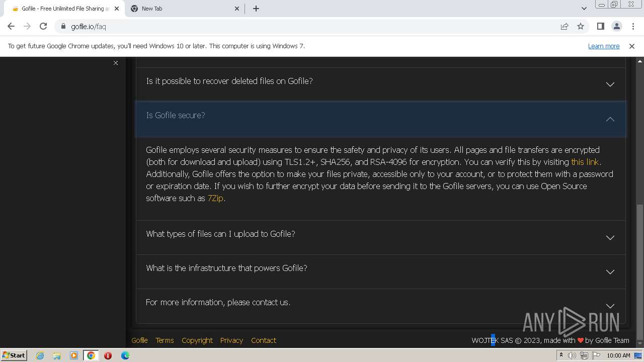Close the left sidebar with the X
Image resolution: width=644 pixels, height=362 pixels.
tap(116, 63)
